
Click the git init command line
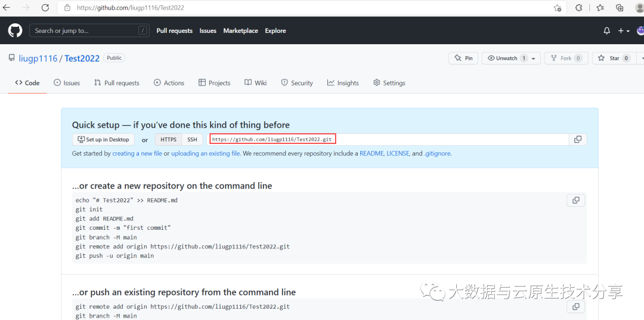[89, 210]
